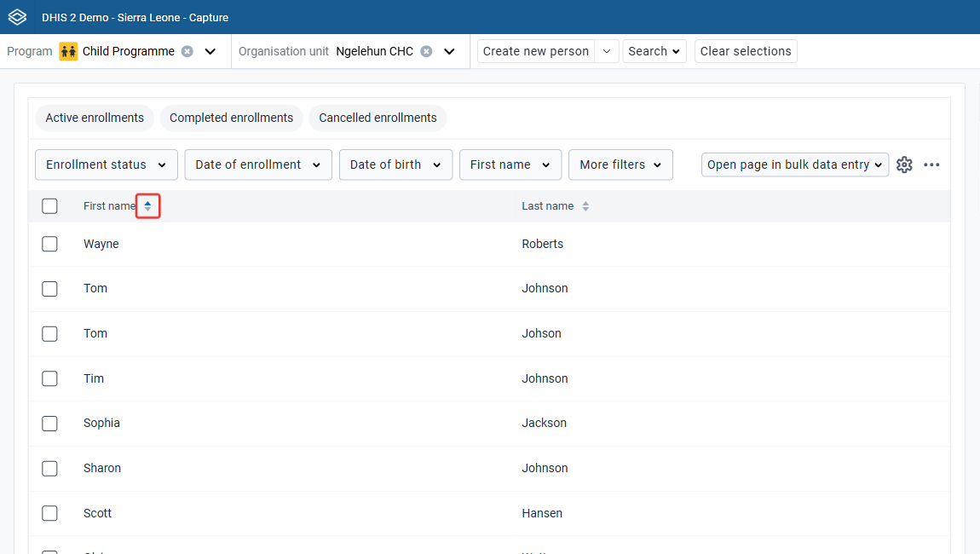The image size is (980, 554).
Task: Click the Clear selections button
Action: [746, 51]
